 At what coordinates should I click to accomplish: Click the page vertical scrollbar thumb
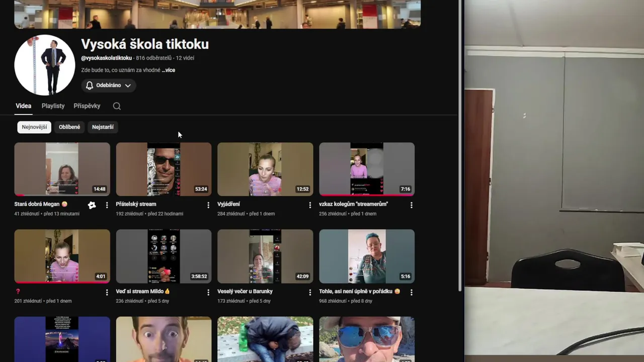(x=460, y=145)
